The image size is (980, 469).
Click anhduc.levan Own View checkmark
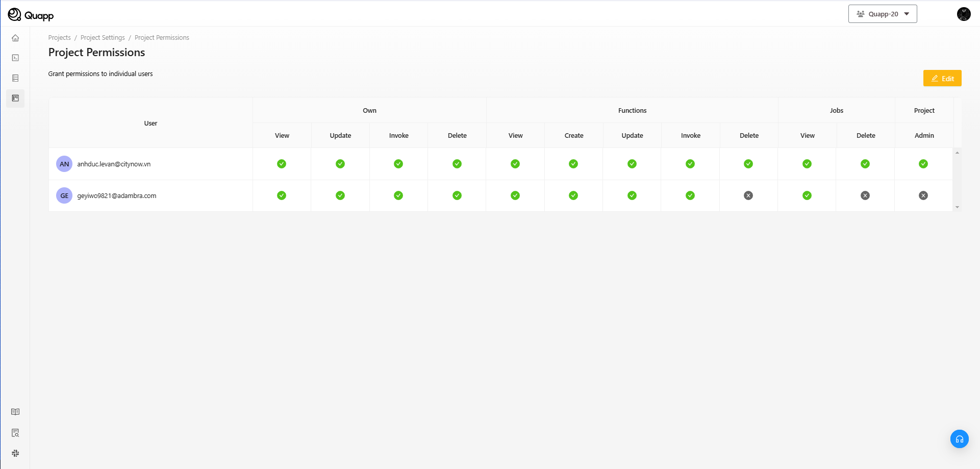(x=282, y=164)
